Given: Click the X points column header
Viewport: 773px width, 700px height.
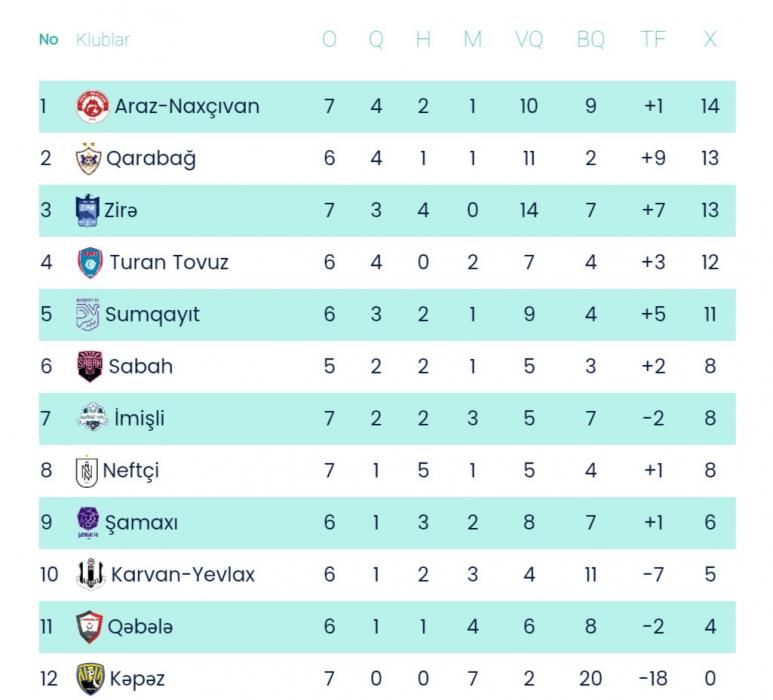Looking at the screenshot, I should pyautogui.click(x=710, y=40).
